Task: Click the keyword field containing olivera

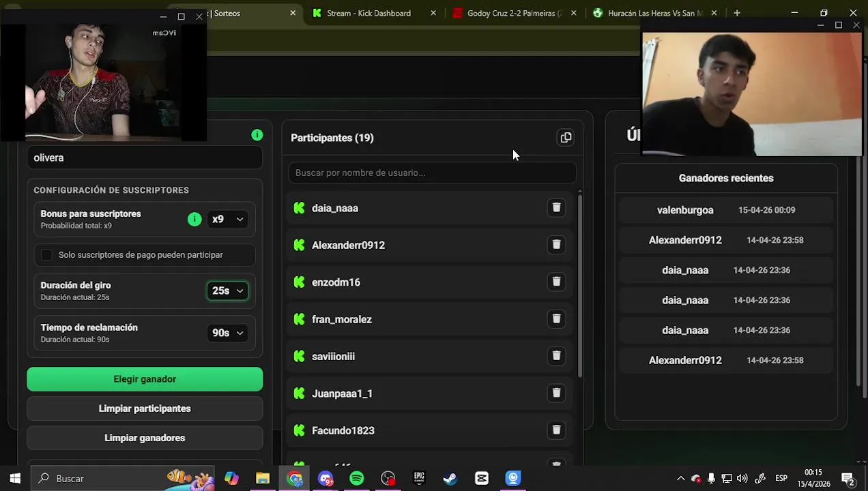Action: coord(145,158)
